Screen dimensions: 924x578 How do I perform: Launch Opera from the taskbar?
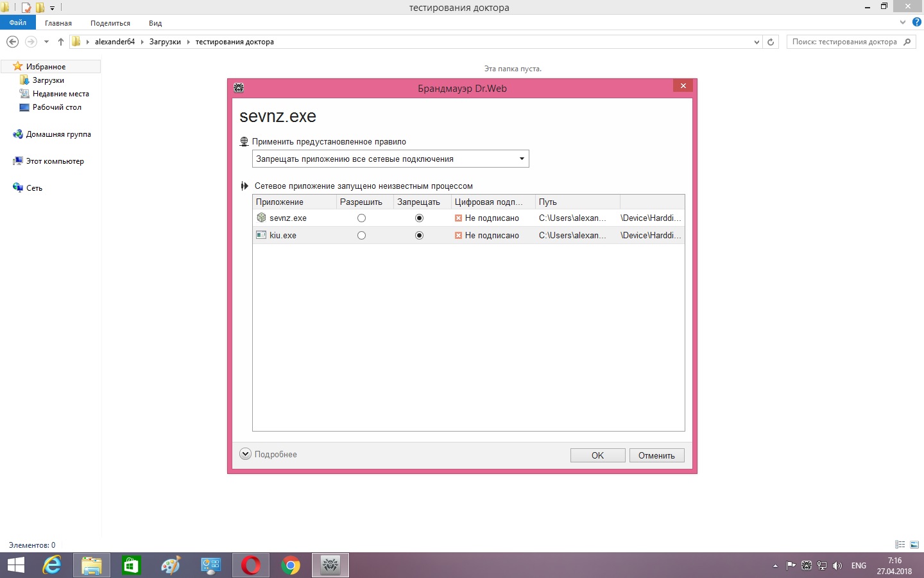[251, 565]
